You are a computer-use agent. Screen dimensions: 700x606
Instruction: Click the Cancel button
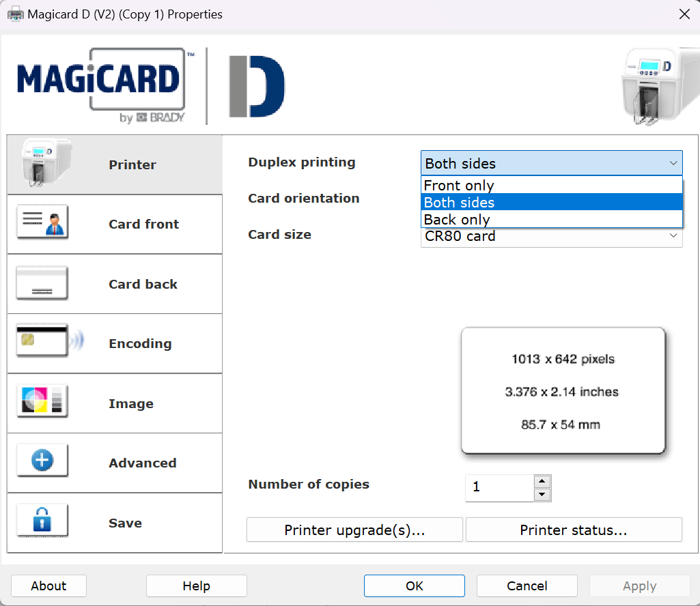point(527,586)
